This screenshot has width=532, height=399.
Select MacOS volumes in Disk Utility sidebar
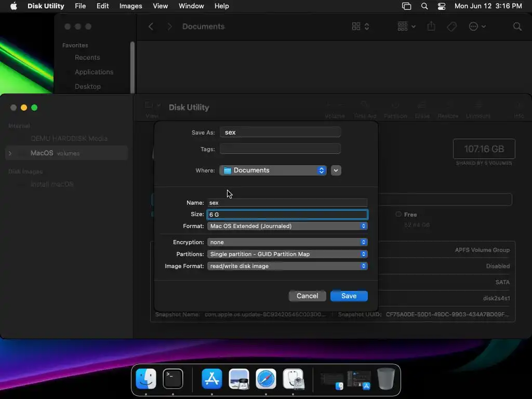pos(66,153)
